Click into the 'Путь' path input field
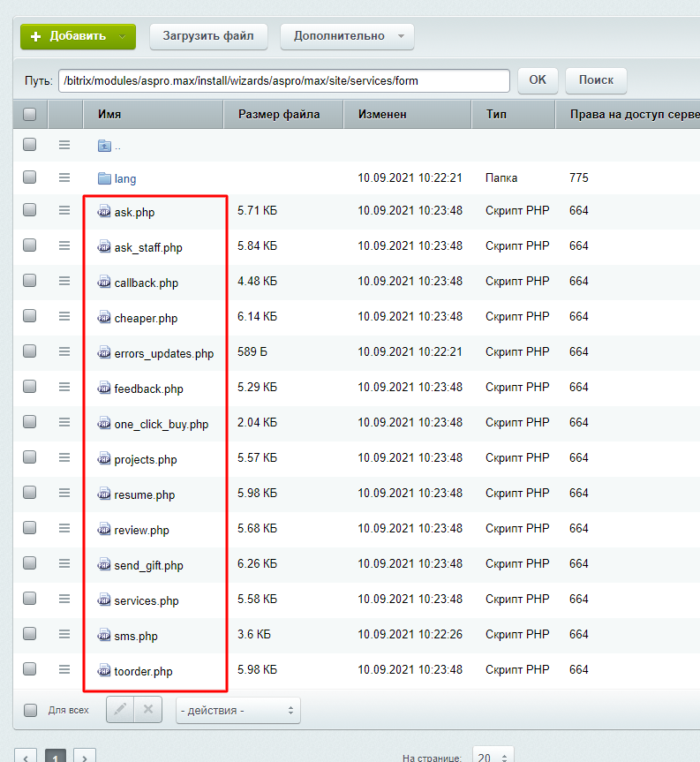This screenshot has width=700, height=762. click(284, 80)
